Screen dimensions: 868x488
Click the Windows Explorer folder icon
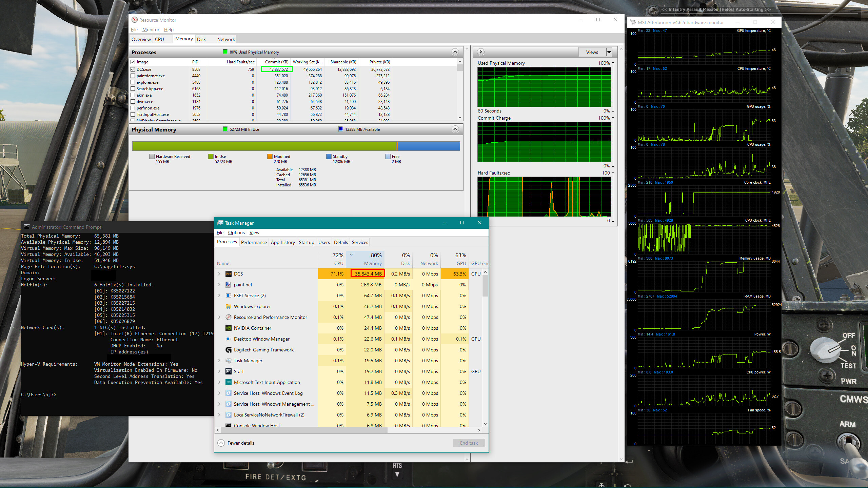pos(228,306)
